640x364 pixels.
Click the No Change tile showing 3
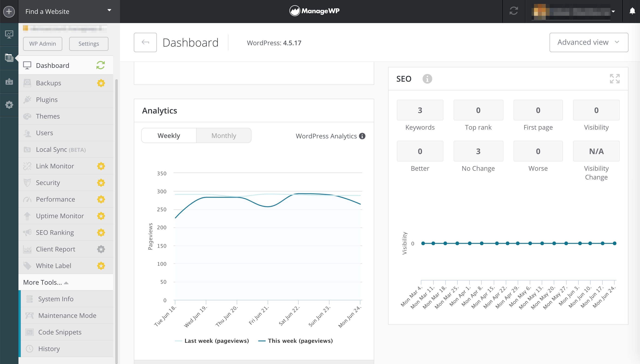click(x=478, y=151)
